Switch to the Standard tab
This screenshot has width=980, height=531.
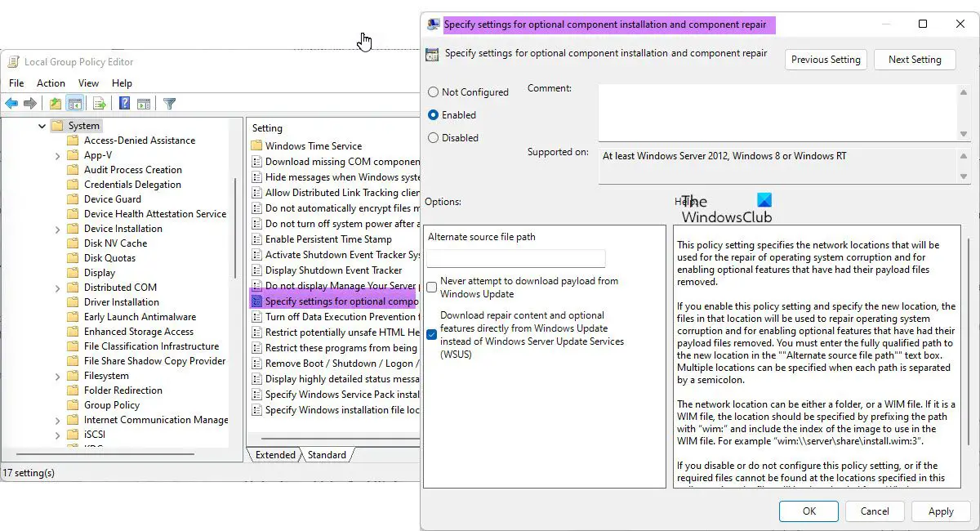pyautogui.click(x=327, y=455)
